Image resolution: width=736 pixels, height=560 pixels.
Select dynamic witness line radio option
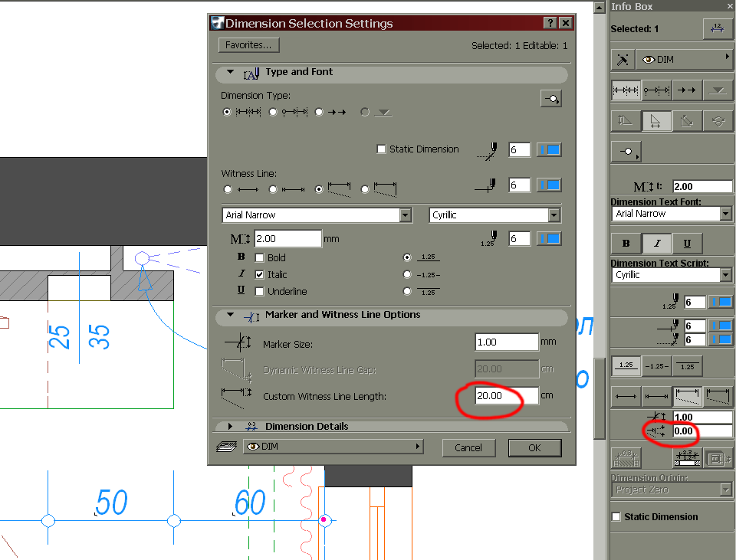(365, 189)
